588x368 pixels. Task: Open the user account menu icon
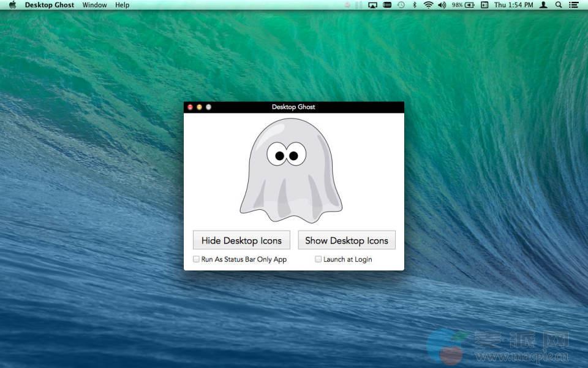tap(543, 5)
